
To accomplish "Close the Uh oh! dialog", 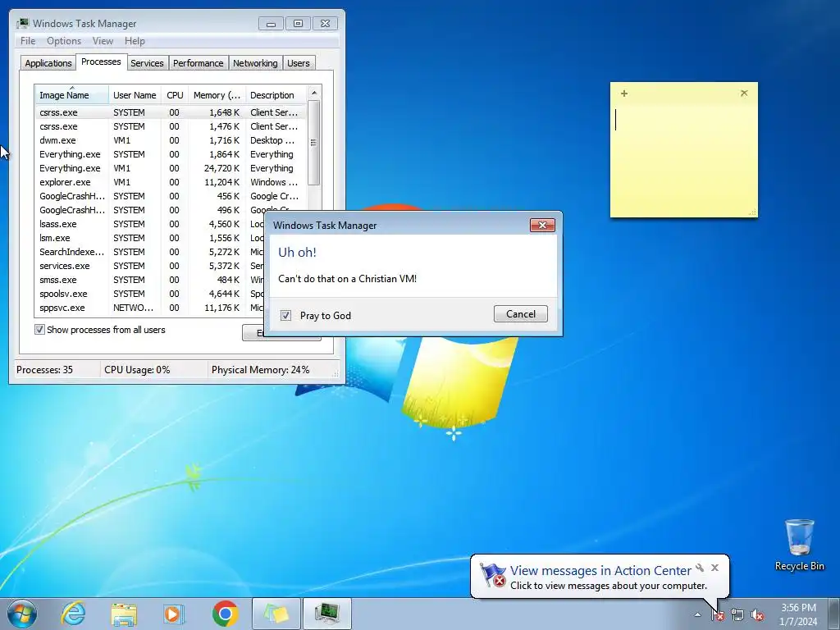I will click(x=542, y=225).
